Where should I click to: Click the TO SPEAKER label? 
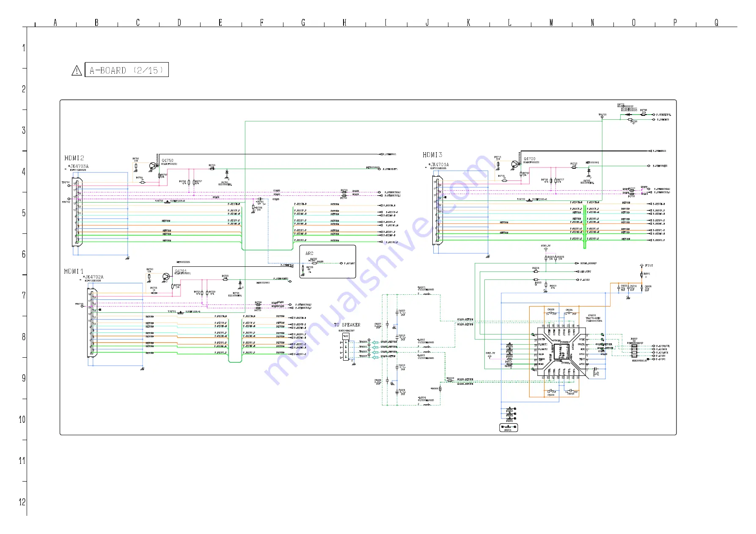click(347, 325)
